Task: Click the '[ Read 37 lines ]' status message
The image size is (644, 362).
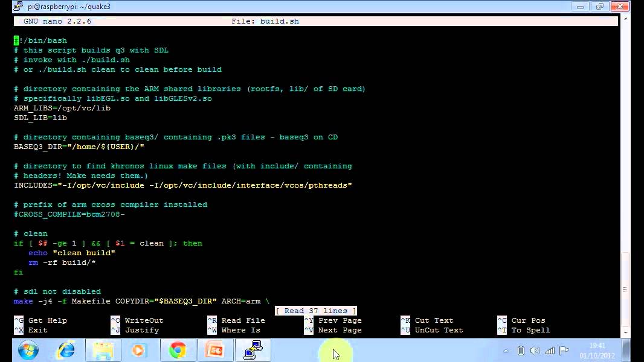Action: pos(316,311)
